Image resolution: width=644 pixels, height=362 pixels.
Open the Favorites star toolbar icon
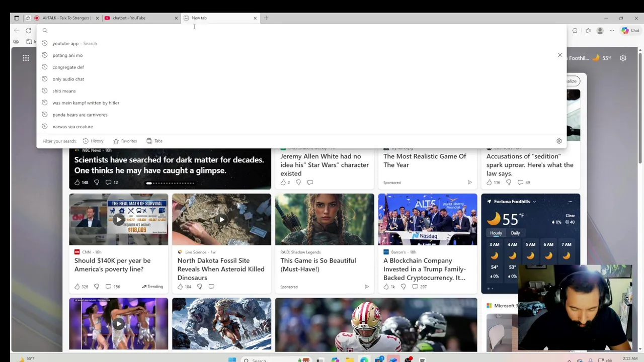click(x=588, y=31)
